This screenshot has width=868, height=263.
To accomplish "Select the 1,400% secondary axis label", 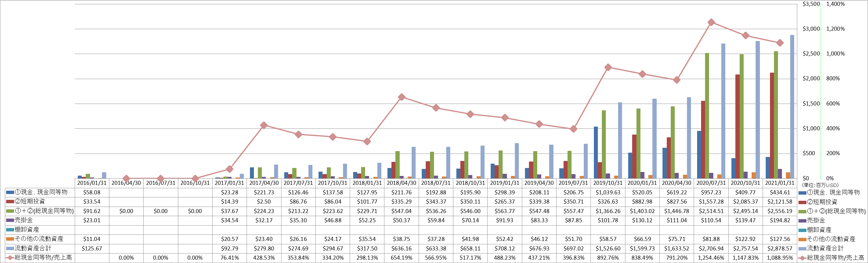I will point(835,4).
